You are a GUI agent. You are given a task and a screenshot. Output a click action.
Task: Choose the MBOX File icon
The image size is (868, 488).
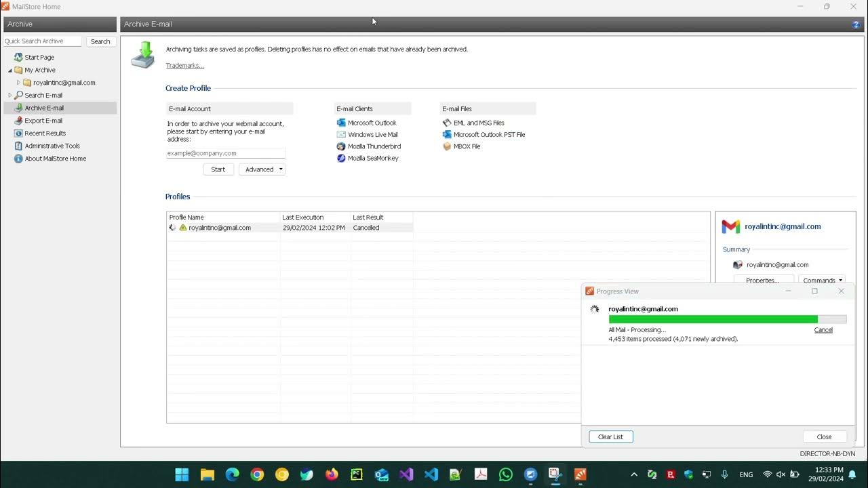(x=447, y=146)
